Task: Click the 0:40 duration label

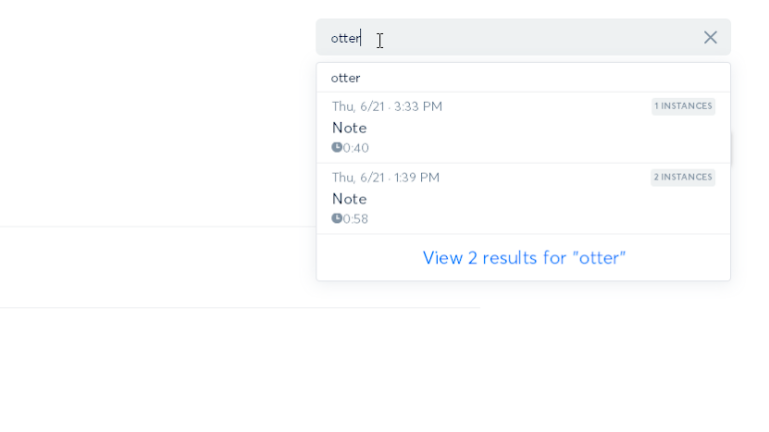Action: (357, 148)
